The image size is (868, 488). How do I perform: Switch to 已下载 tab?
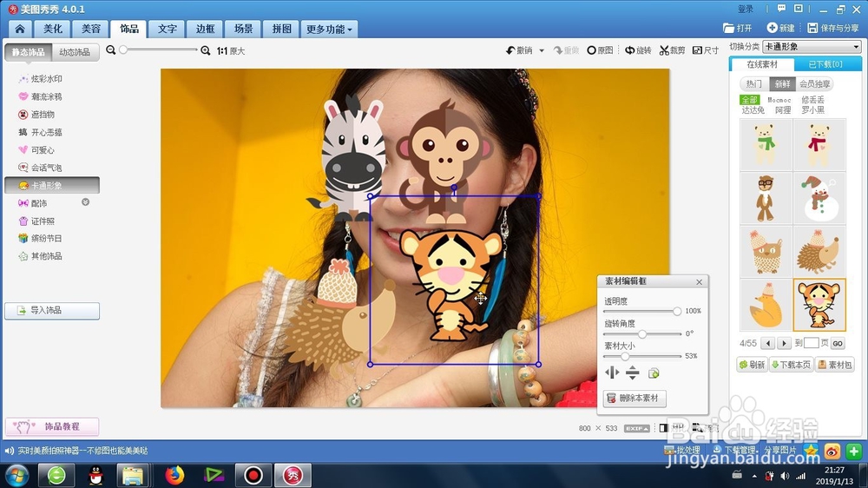(826, 64)
